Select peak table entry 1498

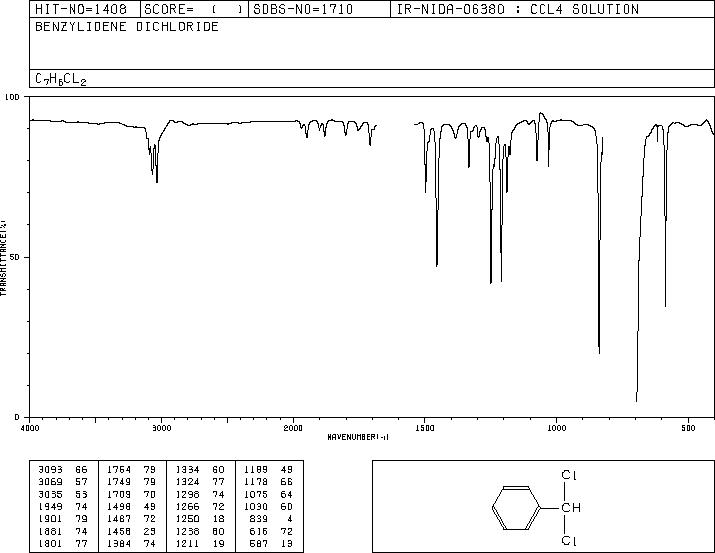119,506
